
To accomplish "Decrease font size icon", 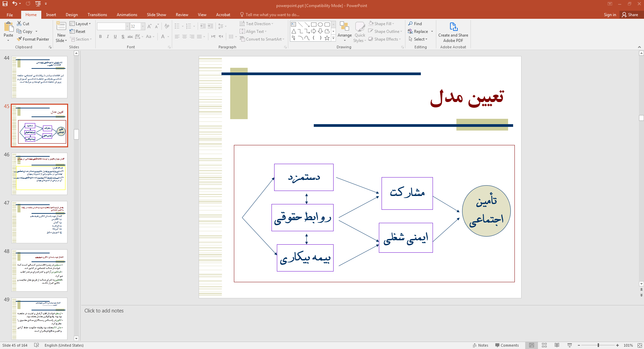I will [x=157, y=26].
